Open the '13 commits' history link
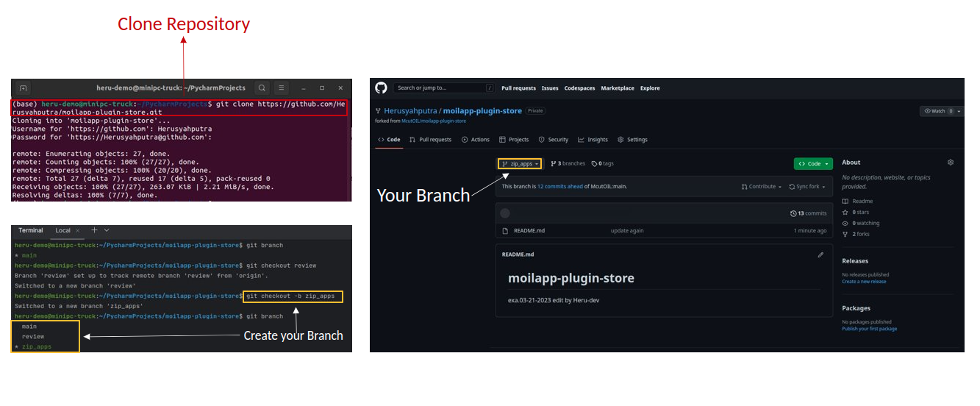This screenshot has width=980, height=406. click(809, 213)
